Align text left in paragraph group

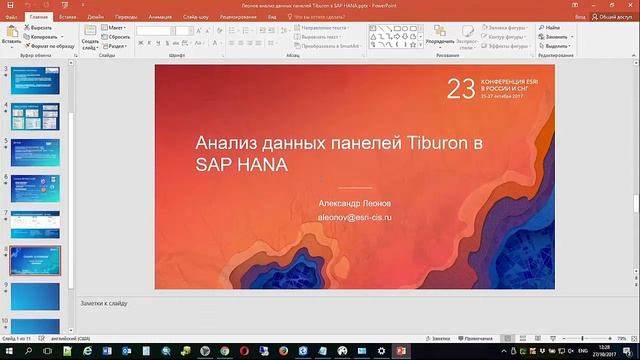(x=231, y=43)
